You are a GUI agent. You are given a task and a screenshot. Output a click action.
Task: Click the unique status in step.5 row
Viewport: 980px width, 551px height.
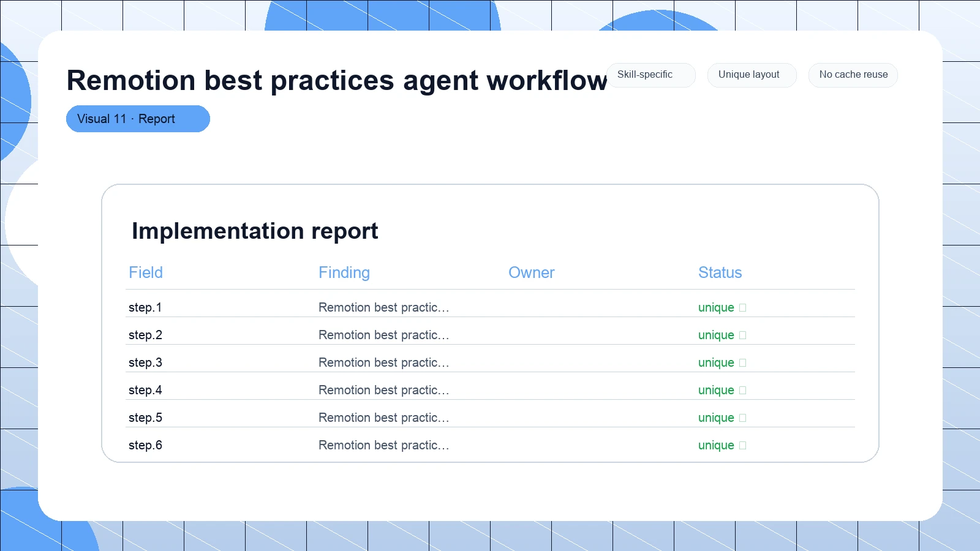coord(722,418)
